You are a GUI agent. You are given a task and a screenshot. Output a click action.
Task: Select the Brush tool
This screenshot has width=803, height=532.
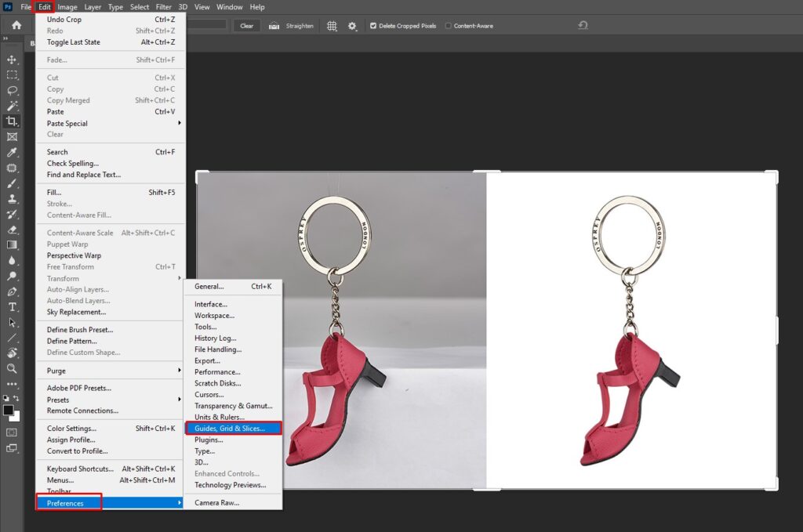[12, 182]
